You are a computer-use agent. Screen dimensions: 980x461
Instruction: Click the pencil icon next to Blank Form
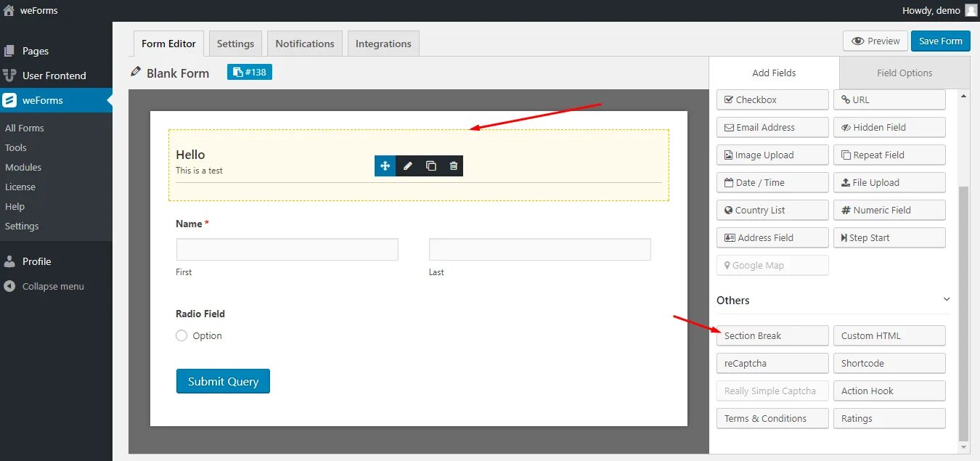click(x=135, y=73)
